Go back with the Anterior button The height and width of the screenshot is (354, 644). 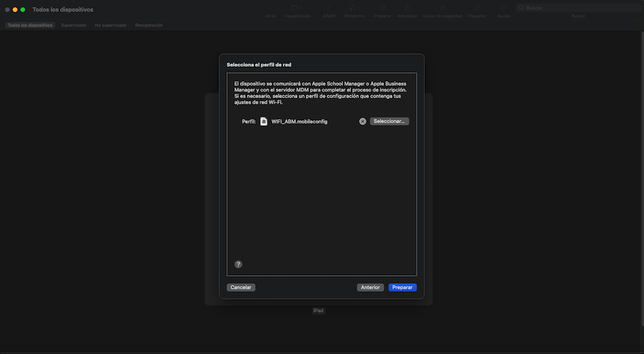[370, 287]
